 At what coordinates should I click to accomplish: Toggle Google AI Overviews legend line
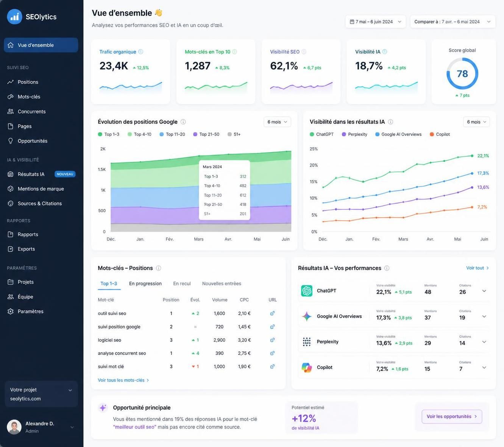click(398, 134)
